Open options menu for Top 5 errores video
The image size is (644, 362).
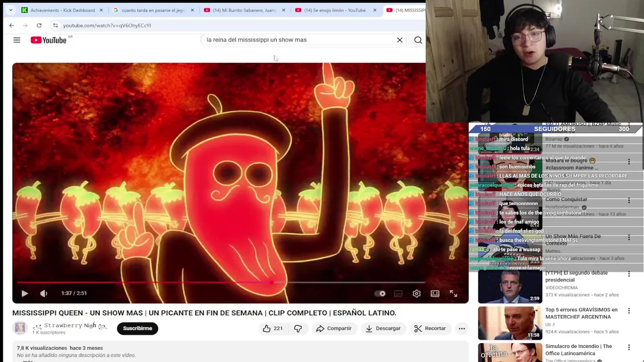[629, 311]
